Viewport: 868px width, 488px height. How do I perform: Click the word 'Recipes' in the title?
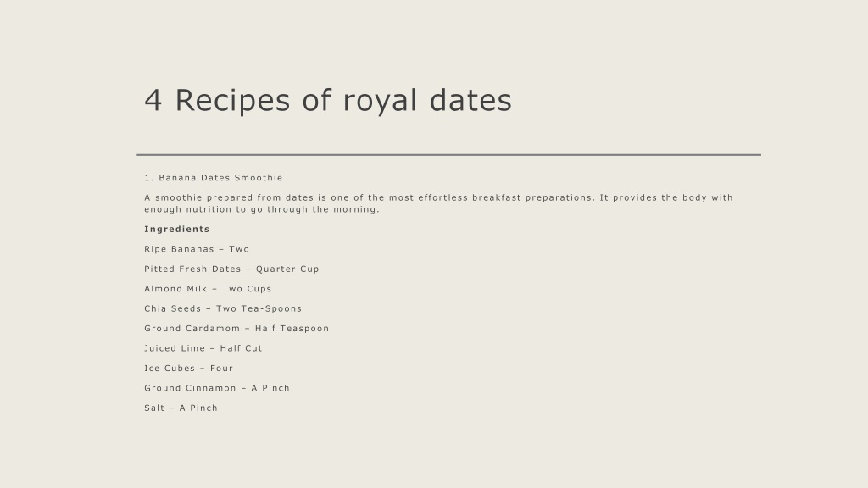pyautogui.click(x=232, y=101)
